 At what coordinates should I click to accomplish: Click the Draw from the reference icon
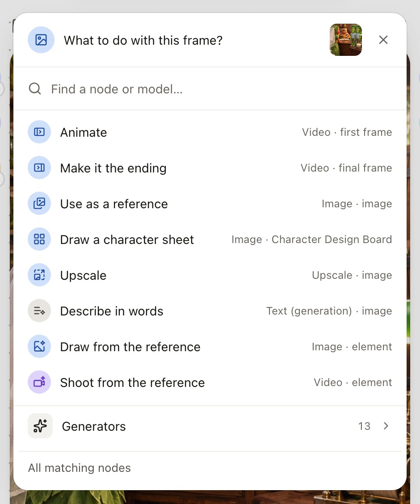pyautogui.click(x=39, y=347)
